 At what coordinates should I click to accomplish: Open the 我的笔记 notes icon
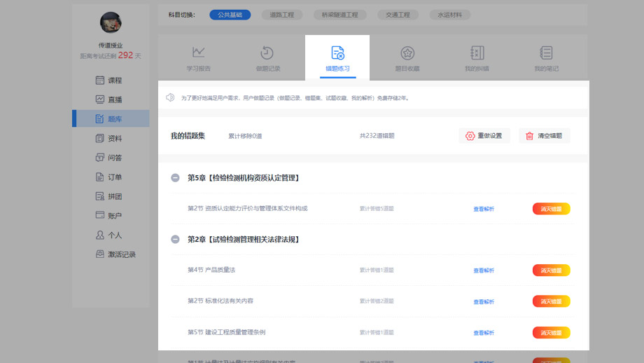point(546,53)
